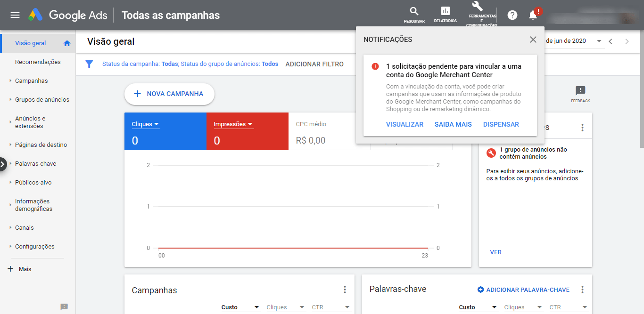This screenshot has height=314, width=644.
Task: Click the Nova Campanha button
Action: [169, 94]
